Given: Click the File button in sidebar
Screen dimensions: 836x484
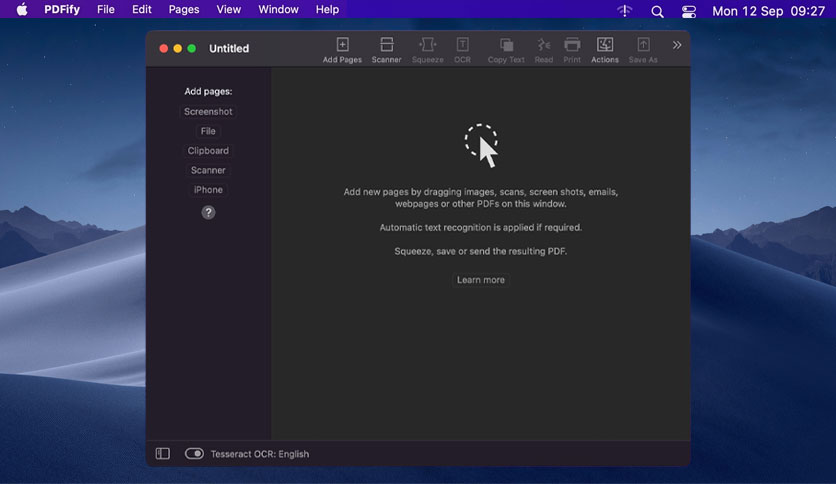Looking at the screenshot, I should point(208,131).
